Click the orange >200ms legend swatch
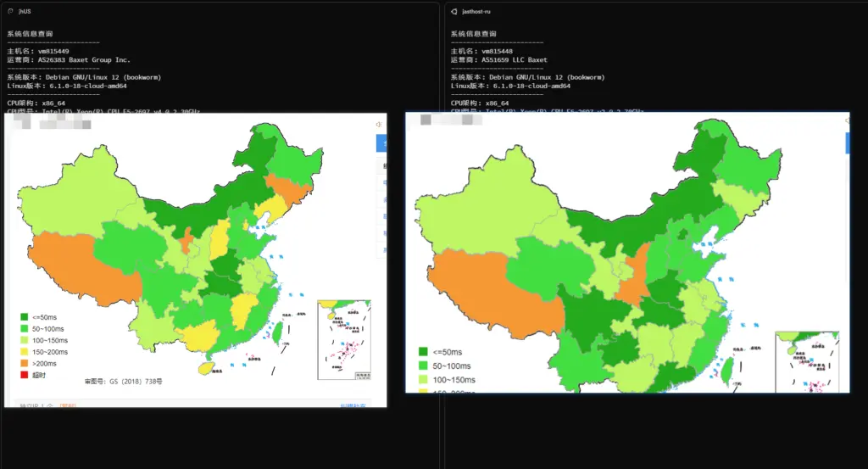868x469 pixels. pos(25,363)
